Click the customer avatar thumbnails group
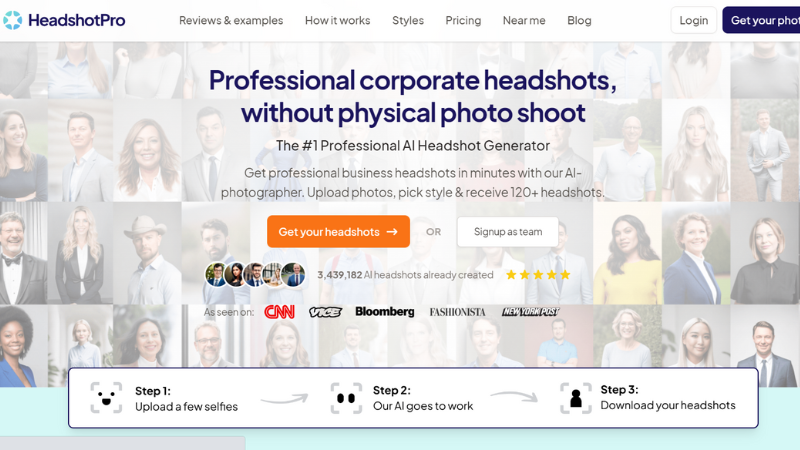 [x=255, y=274]
